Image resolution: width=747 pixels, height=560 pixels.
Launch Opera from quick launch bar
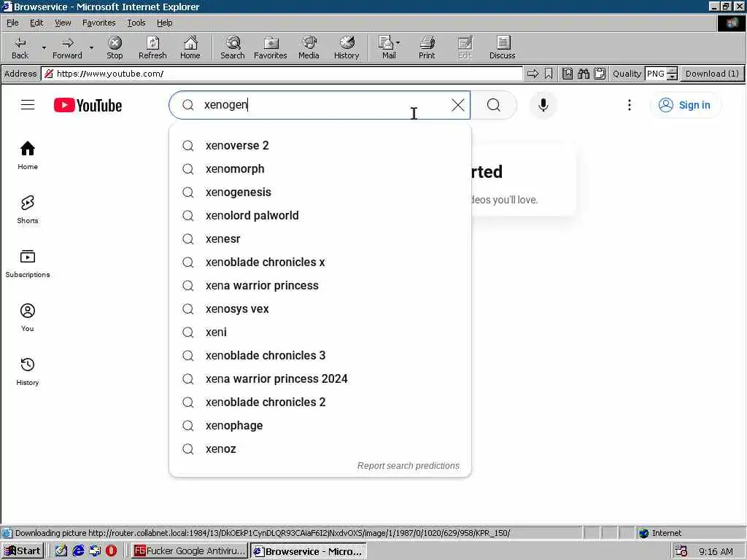(x=111, y=551)
